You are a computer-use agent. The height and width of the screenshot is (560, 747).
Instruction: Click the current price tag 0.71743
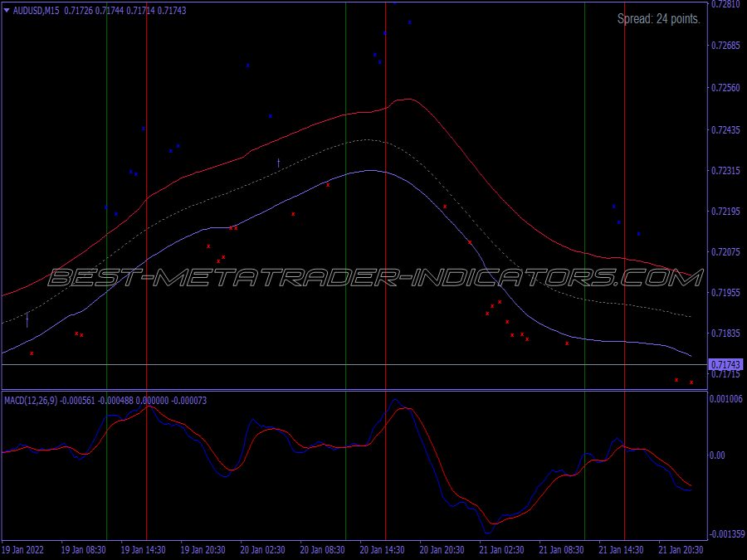click(x=725, y=365)
